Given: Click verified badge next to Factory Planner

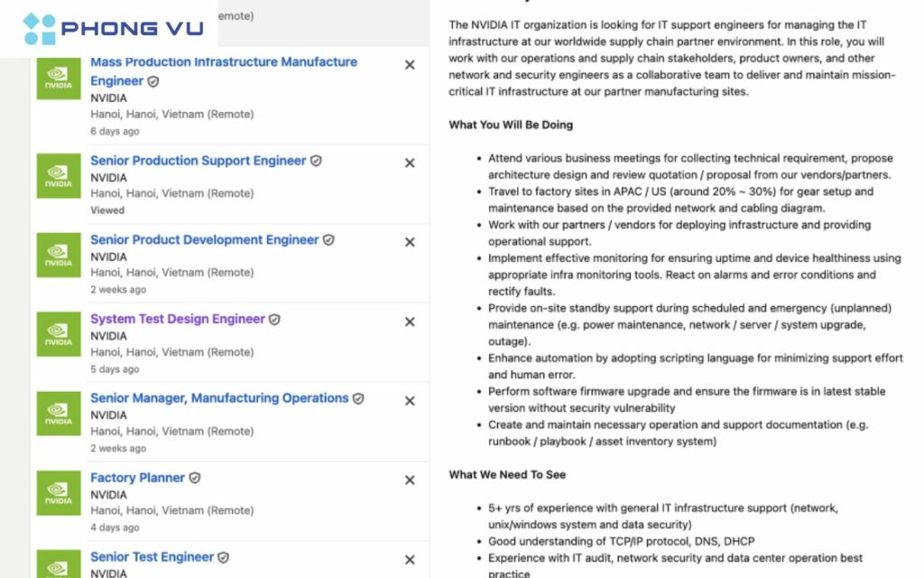Looking at the screenshot, I should (x=195, y=478).
